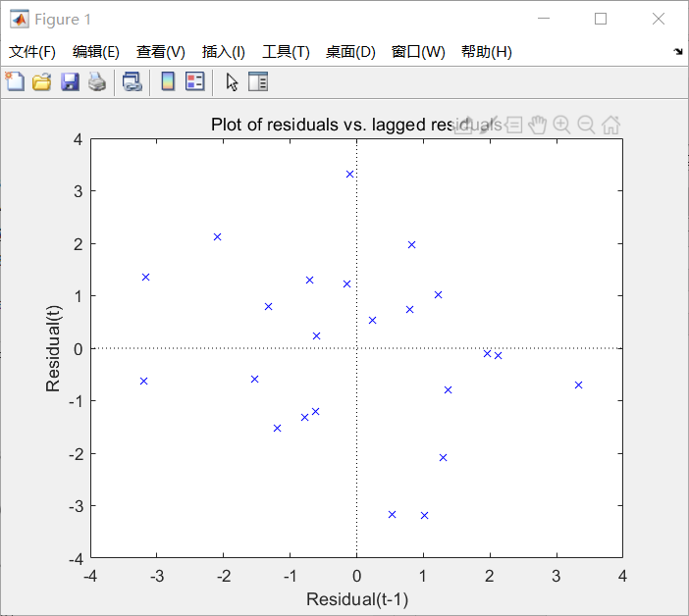The image size is (689, 616).
Task: Open the 编辑(E) menu
Action: (96, 52)
